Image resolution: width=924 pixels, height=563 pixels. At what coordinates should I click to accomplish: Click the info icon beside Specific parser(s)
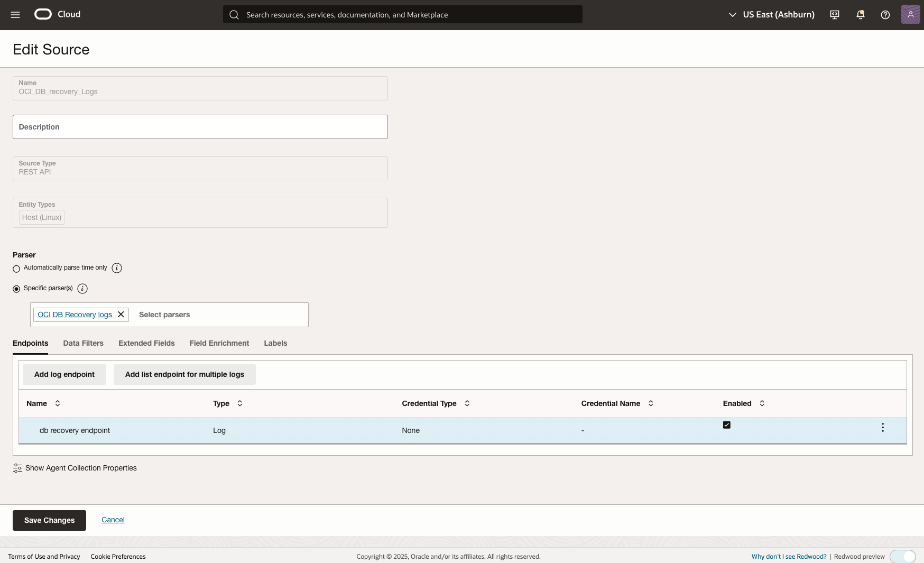[x=82, y=289]
